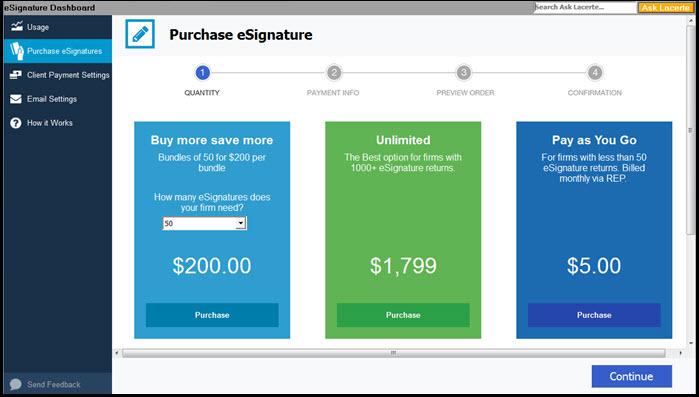This screenshot has height=397, width=699.
Task: Open Client Payment Settings menu item
Action: point(58,75)
